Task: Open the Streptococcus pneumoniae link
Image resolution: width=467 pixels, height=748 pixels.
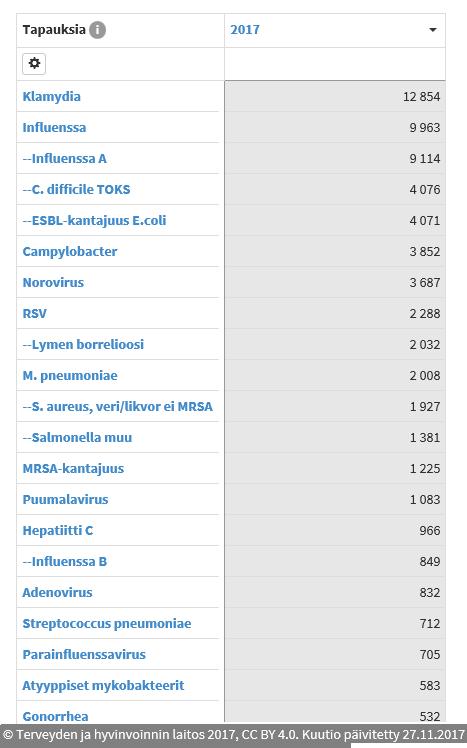Action: (x=107, y=623)
